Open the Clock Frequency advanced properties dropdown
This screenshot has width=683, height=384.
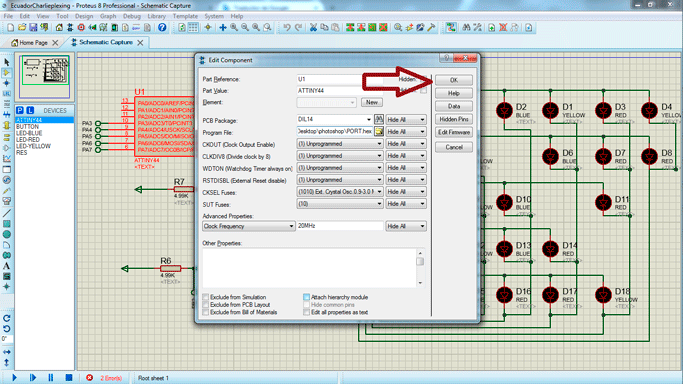[248, 226]
